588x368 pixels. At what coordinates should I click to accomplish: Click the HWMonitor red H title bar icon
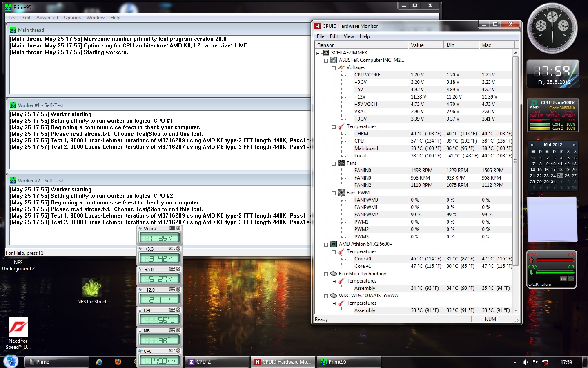[317, 26]
